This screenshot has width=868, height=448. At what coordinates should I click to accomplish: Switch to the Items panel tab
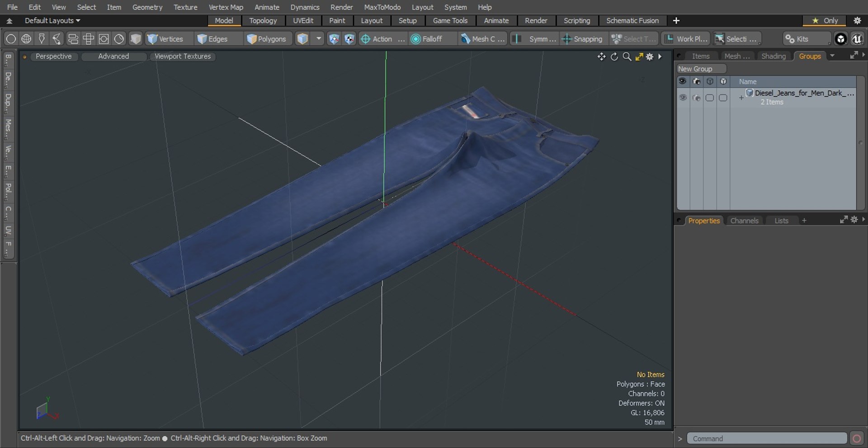tap(701, 56)
